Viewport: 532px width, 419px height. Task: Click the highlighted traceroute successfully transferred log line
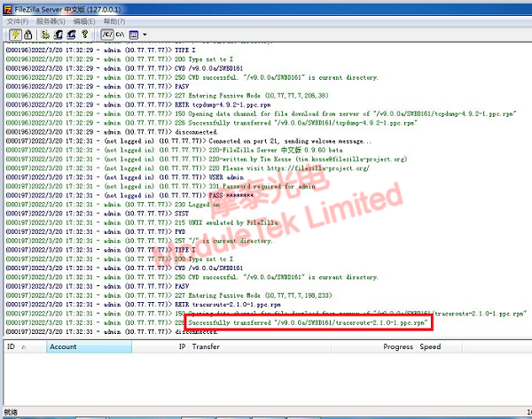click(309, 323)
